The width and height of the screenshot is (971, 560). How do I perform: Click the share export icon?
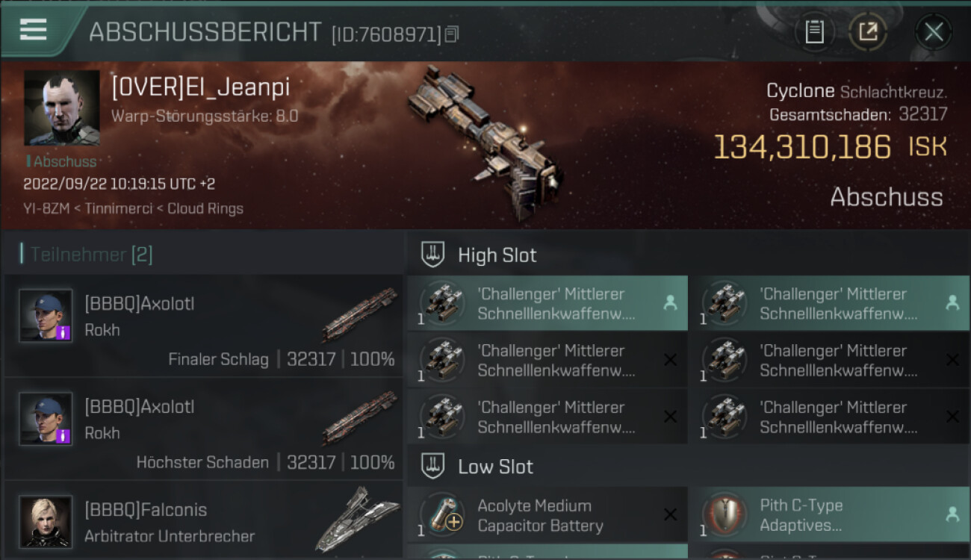coord(867,31)
